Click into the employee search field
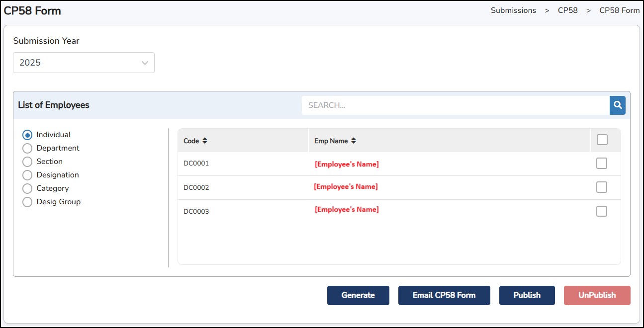This screenshot has height=328, width=644. 455,105
